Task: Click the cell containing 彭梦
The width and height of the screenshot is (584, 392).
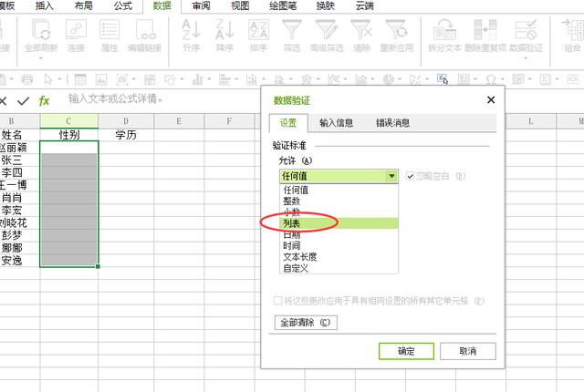Action: coord(19,235)
